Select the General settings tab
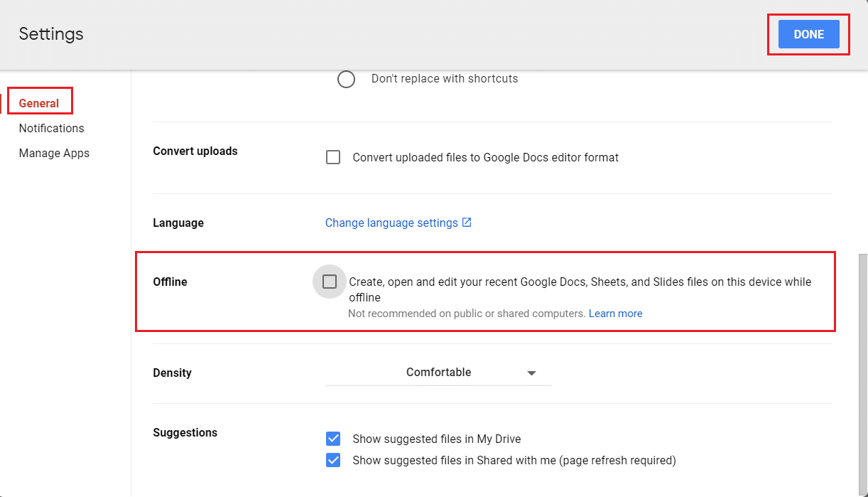This screenshot has height=497, width=868. coord(39,103)
